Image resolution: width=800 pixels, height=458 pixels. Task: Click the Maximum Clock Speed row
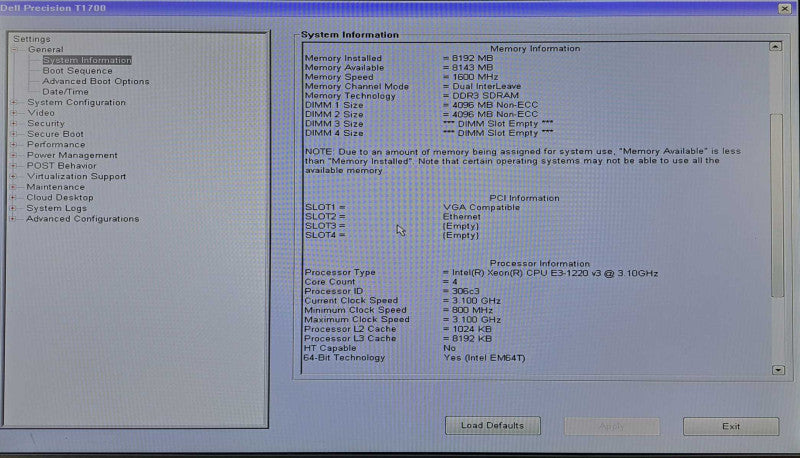(x=403, y=320)
